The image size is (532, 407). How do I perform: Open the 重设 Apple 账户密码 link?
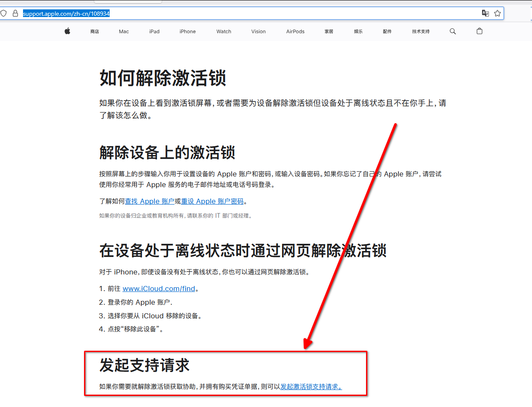212,201
